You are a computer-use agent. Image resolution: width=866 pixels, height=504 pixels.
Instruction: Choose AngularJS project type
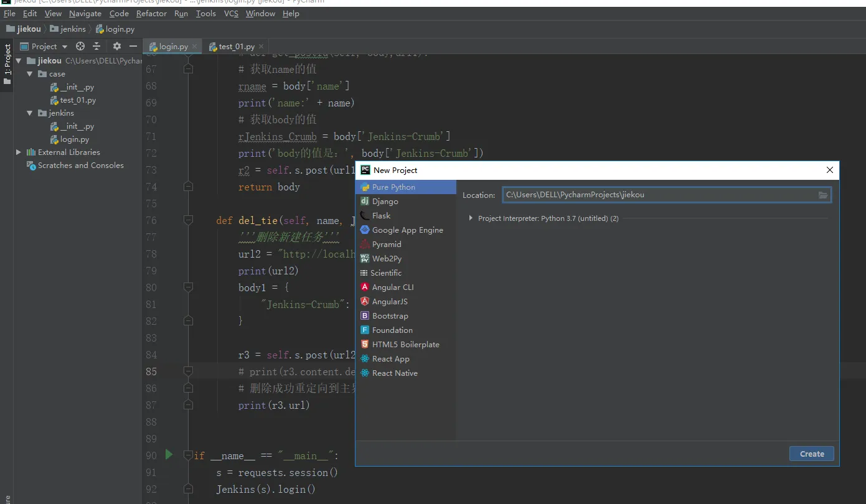pos(405,302)
